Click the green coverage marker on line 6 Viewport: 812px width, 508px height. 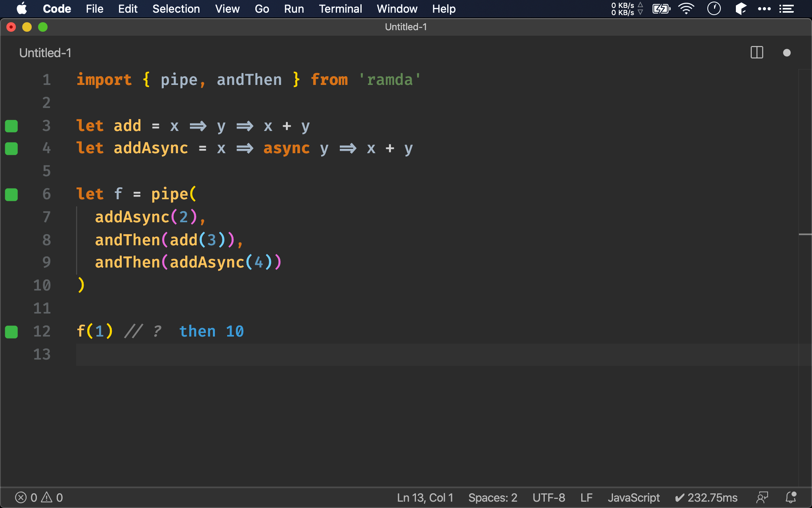[x=11, y=194]
